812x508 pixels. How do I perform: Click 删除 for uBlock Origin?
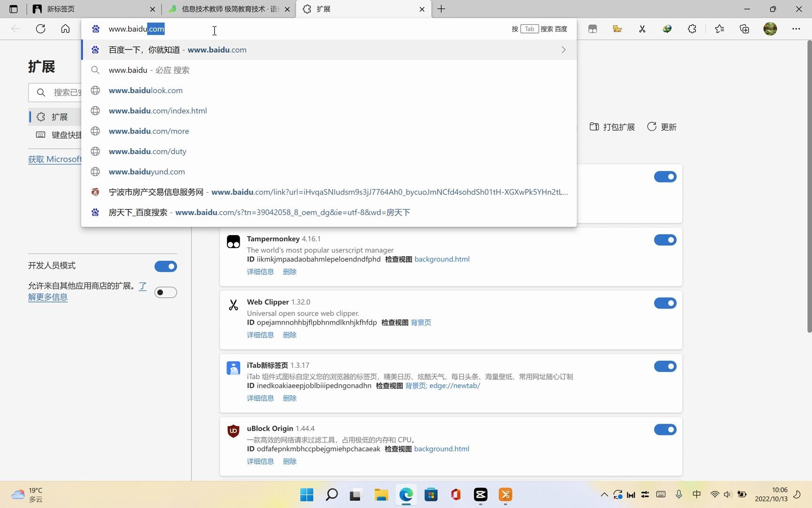click(289, 461)
